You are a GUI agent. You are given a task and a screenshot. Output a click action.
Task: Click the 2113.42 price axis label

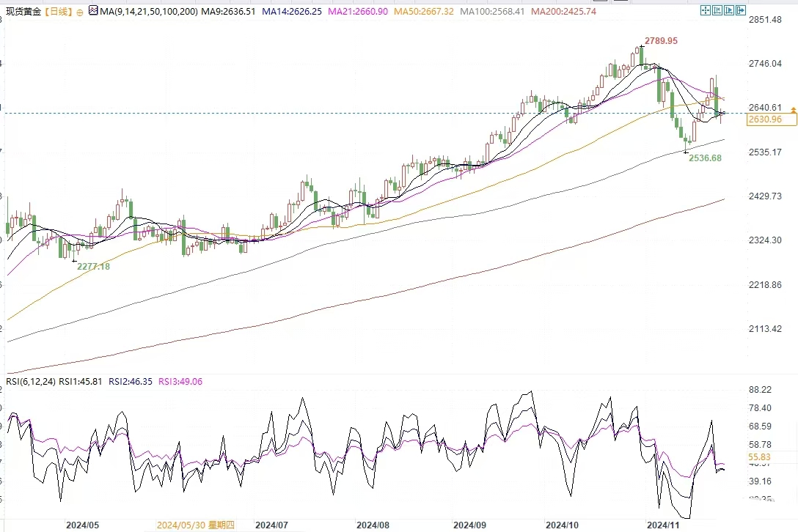coord(765,328)
